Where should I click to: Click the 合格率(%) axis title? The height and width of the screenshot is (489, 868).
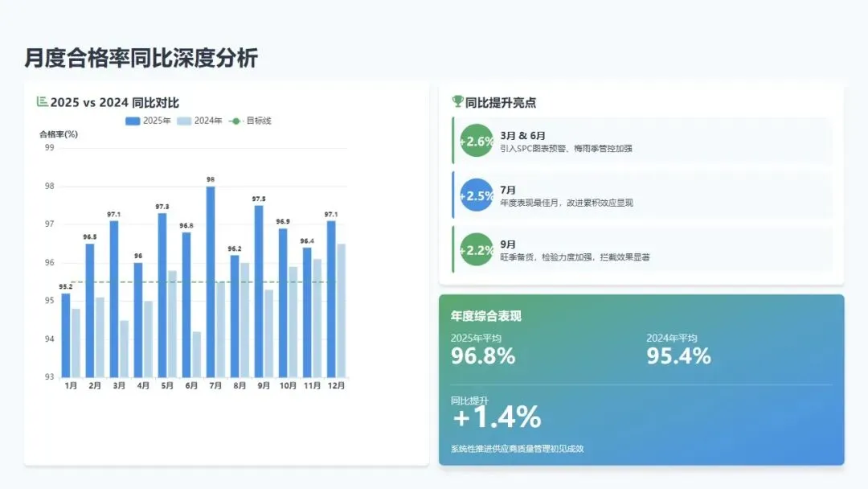coord(59,134)
